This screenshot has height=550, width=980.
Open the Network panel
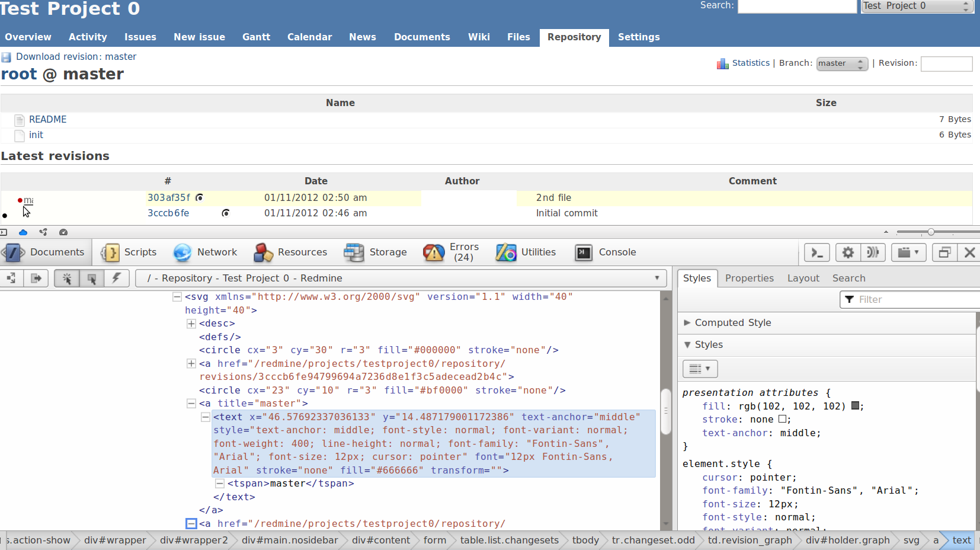(x=205, y=252)
